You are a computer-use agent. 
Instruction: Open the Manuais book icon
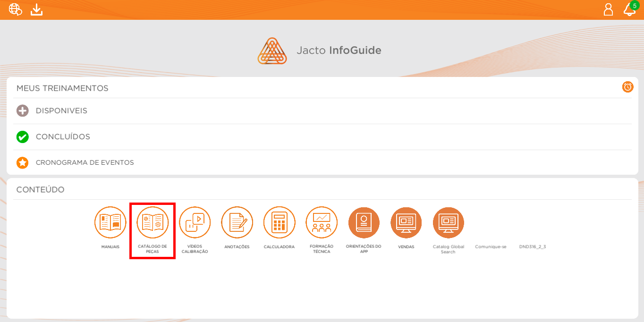pos(110,222)
